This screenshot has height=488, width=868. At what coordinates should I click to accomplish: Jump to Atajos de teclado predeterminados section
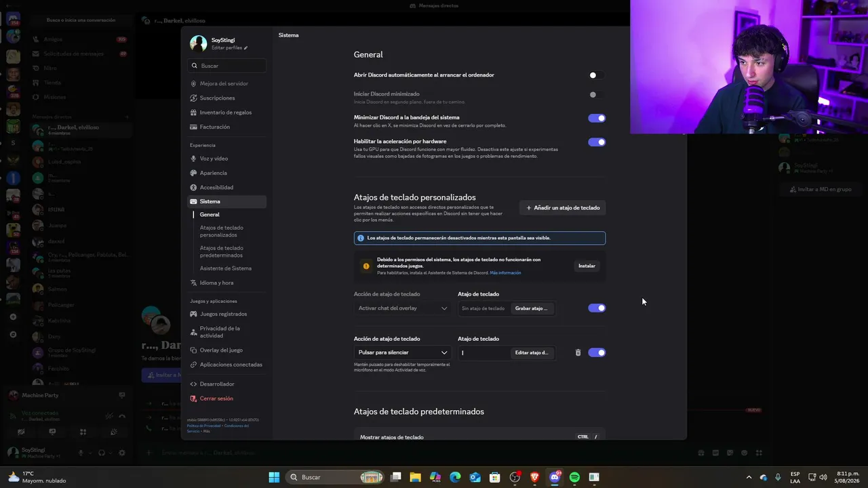pos(222,251)
